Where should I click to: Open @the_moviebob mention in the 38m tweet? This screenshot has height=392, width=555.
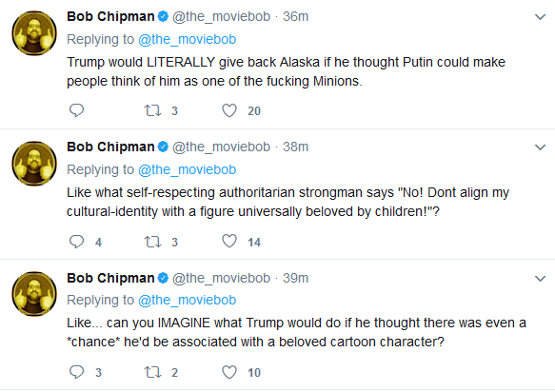187,169
